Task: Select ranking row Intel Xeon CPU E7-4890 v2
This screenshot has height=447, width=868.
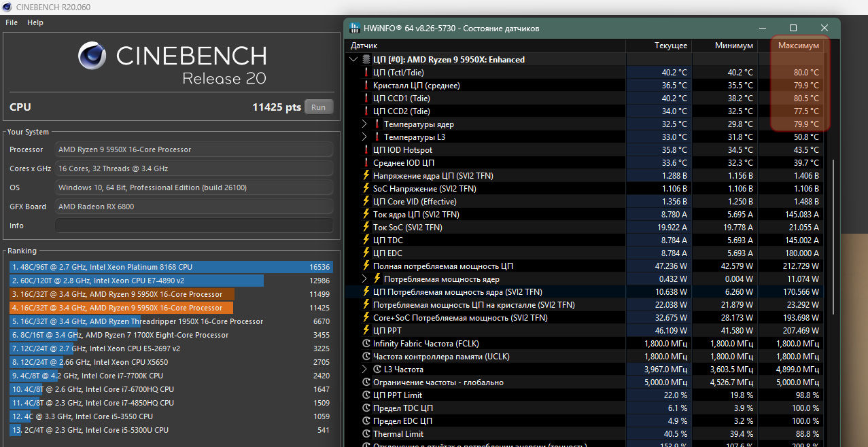Action: point(170,281)
